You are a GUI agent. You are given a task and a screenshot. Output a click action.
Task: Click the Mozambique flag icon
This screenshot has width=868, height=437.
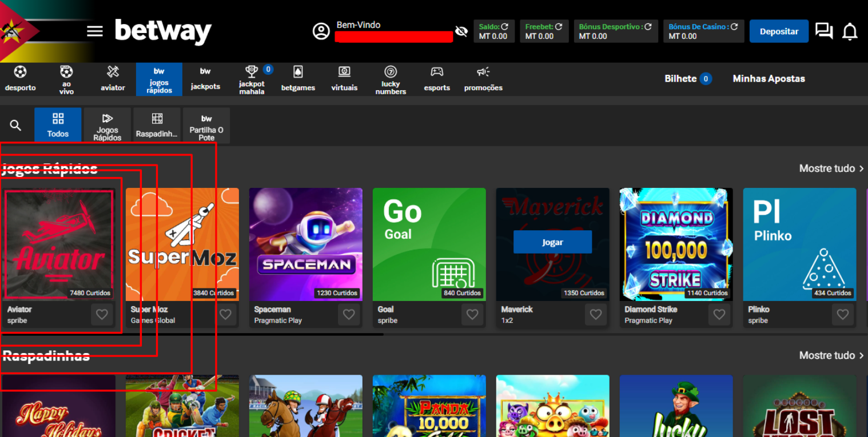20,31
